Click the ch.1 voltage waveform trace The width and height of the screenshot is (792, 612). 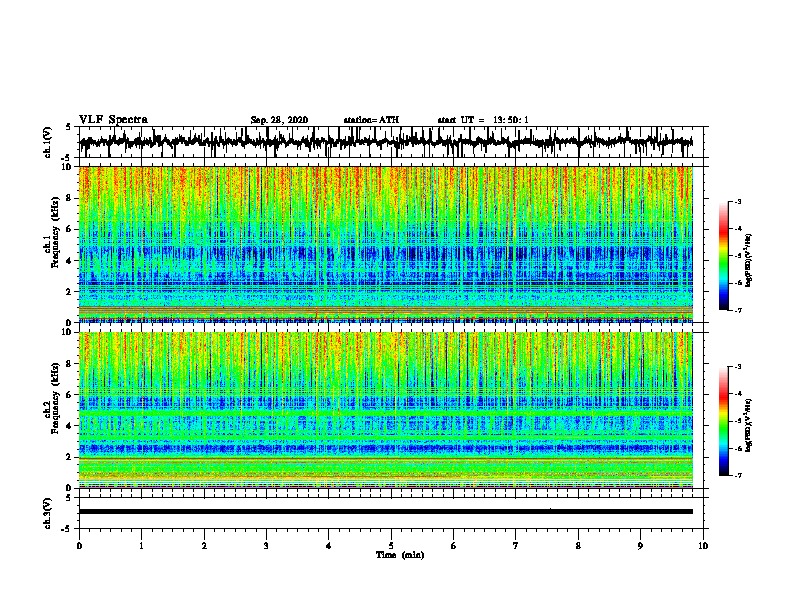386,142
